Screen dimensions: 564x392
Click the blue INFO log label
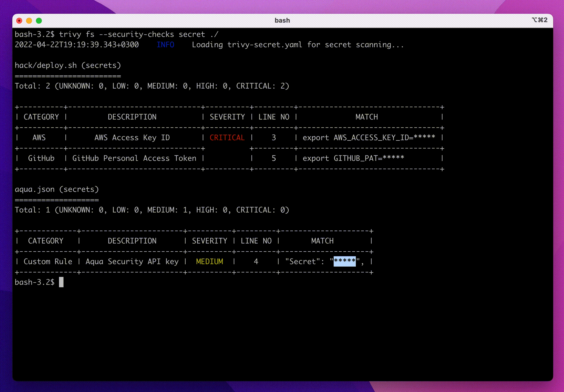[165, 45]
